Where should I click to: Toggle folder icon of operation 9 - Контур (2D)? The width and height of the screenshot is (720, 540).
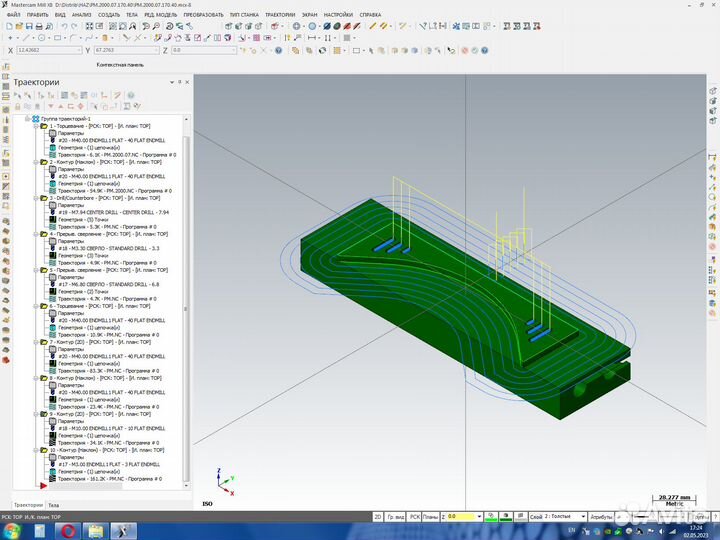[44, 414]
